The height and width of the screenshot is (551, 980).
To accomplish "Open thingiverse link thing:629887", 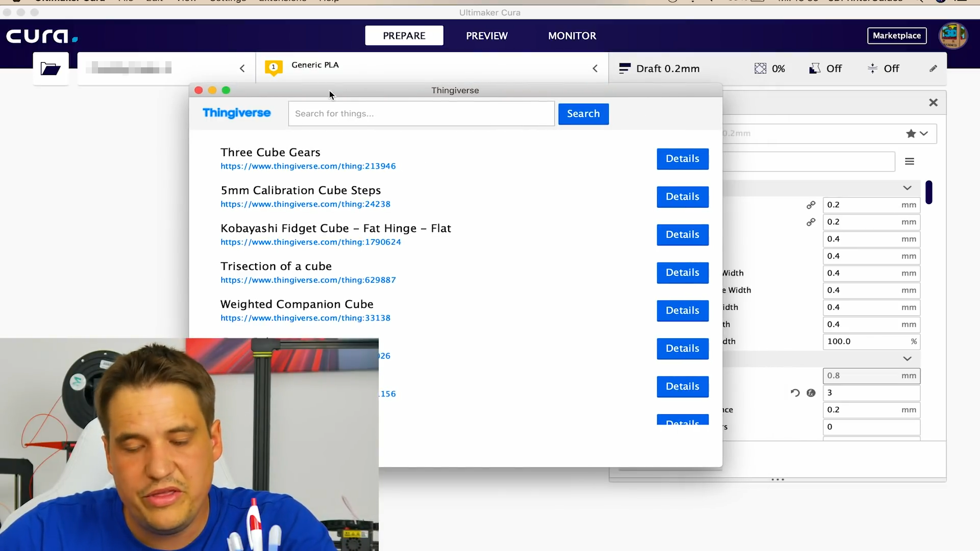I will 308,280.
